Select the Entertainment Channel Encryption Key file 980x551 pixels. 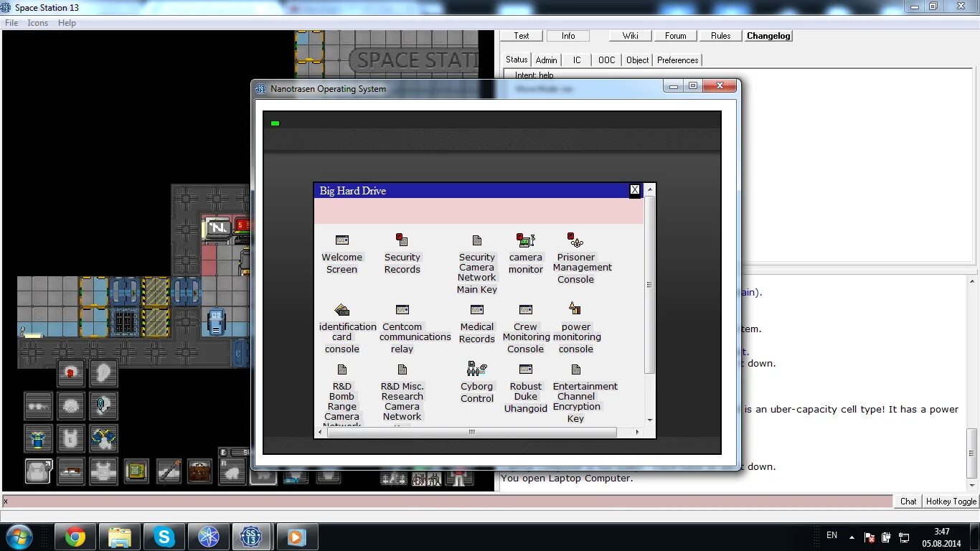pyautogui.click(x=575, y=369)
